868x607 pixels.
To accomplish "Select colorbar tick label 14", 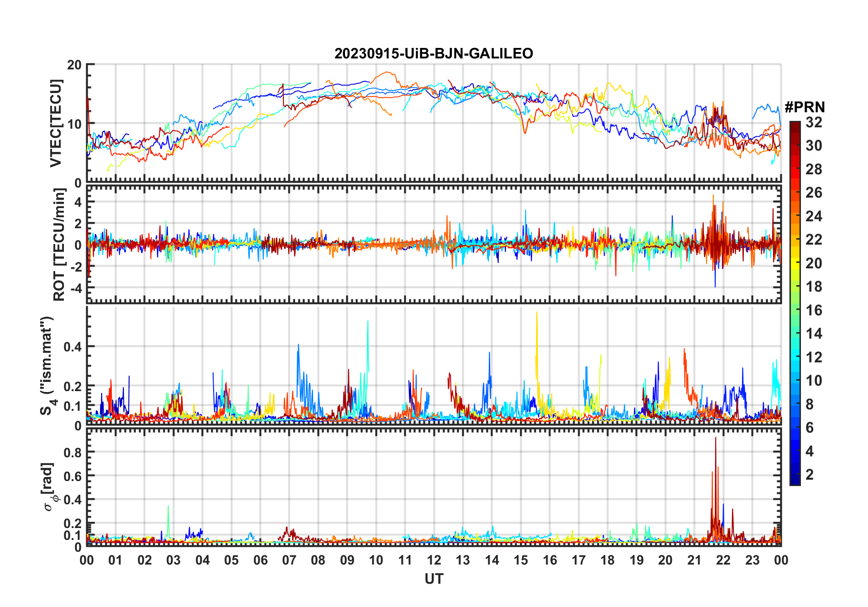I will pos(814,334).
